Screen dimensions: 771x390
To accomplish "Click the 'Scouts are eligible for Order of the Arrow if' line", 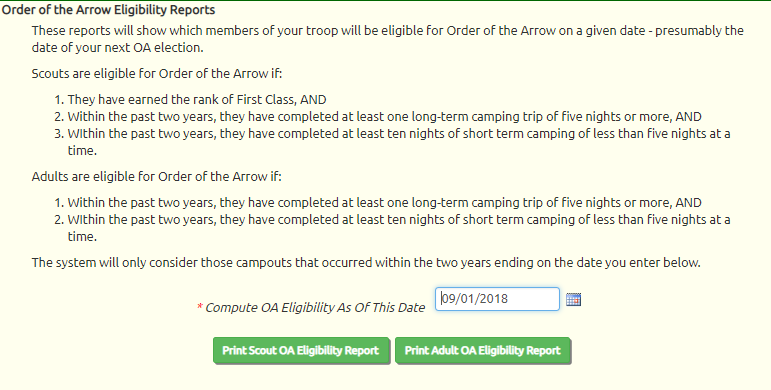I will 157,74.
